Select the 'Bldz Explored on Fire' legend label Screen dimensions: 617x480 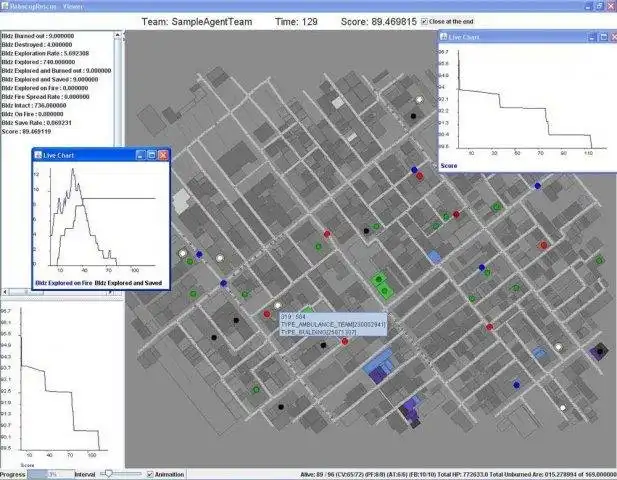click(x=64, y=283)
